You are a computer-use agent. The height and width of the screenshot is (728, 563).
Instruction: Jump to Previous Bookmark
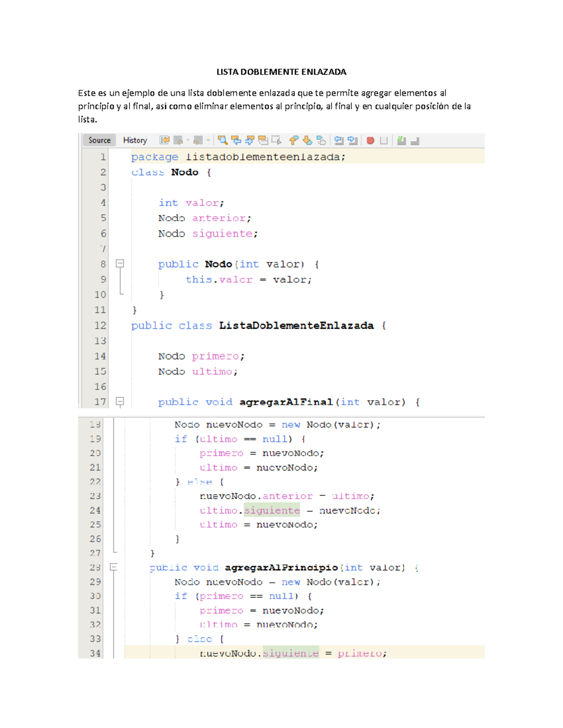[294, 140]
